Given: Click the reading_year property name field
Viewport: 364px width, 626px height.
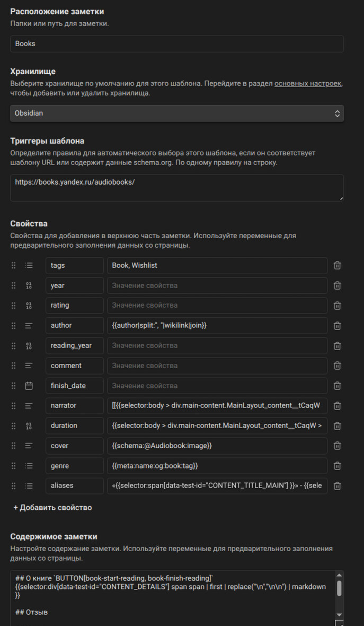Looking at the screenshot, I should click(74, 345).
